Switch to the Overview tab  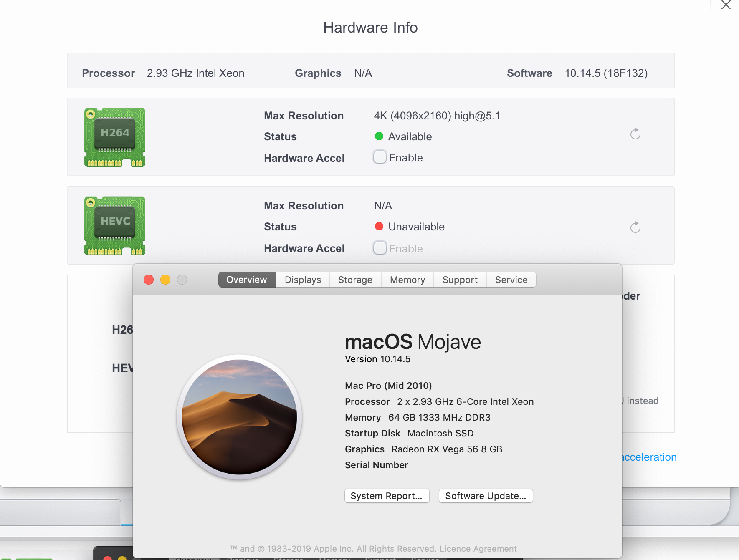coord(247,280)
